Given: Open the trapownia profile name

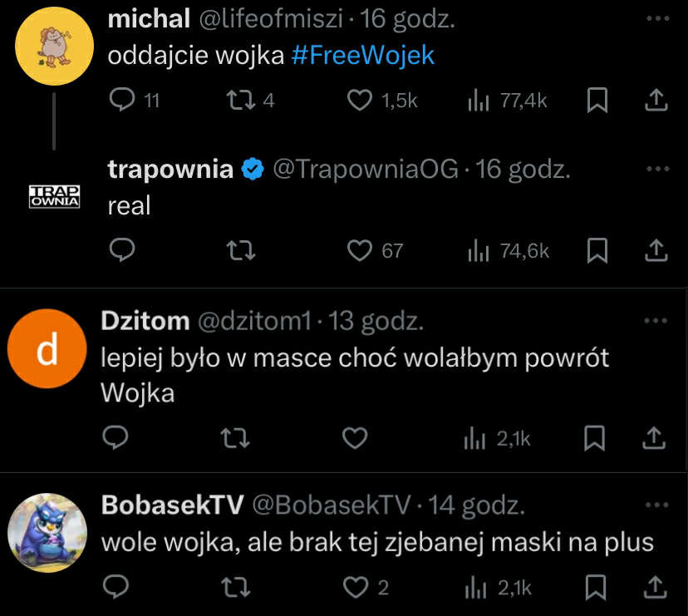Looking at the screenshot, I should click(170, 170).
